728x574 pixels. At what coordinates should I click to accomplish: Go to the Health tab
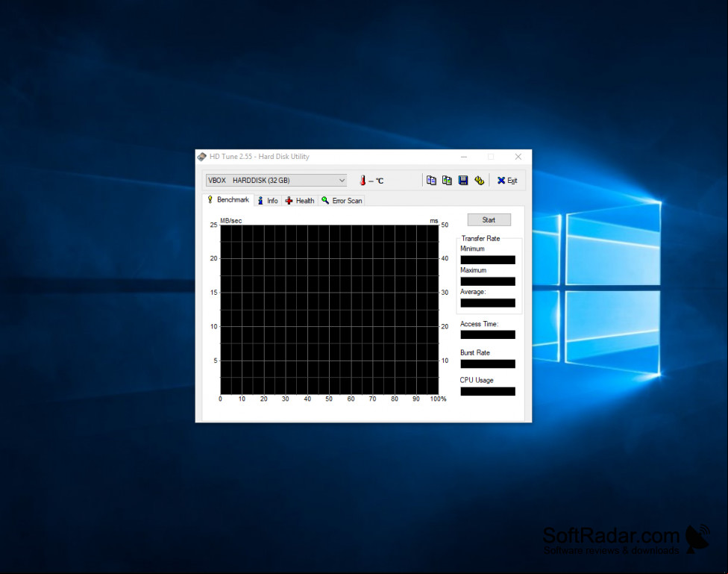[300, 200]
